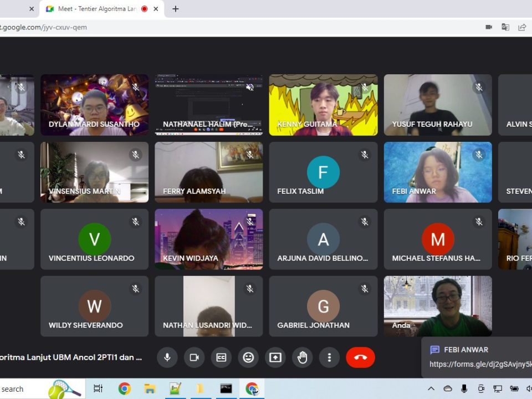Click chat message icon in notification popup
The height and width of the screenshot is (399, 532).
(434, 350)
